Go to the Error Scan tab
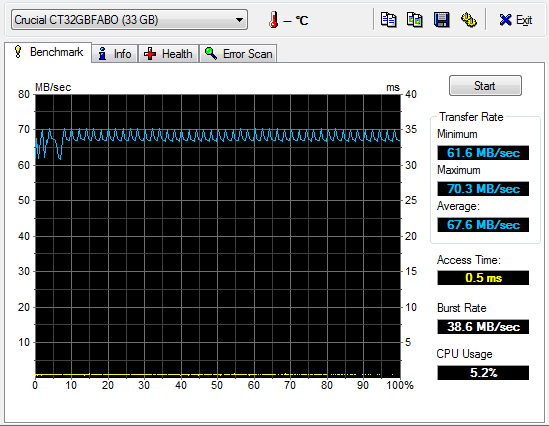The image size is (549, 426). (x=238, y=54)
